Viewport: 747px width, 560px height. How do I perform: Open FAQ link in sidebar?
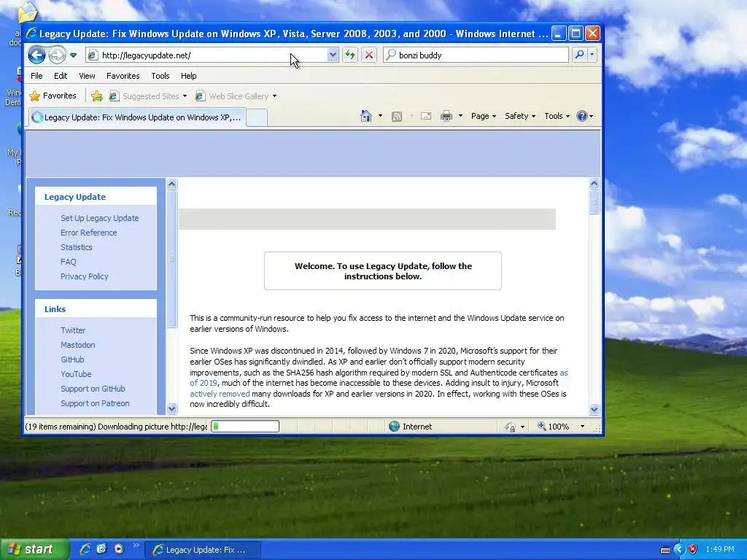click(68, 262)
